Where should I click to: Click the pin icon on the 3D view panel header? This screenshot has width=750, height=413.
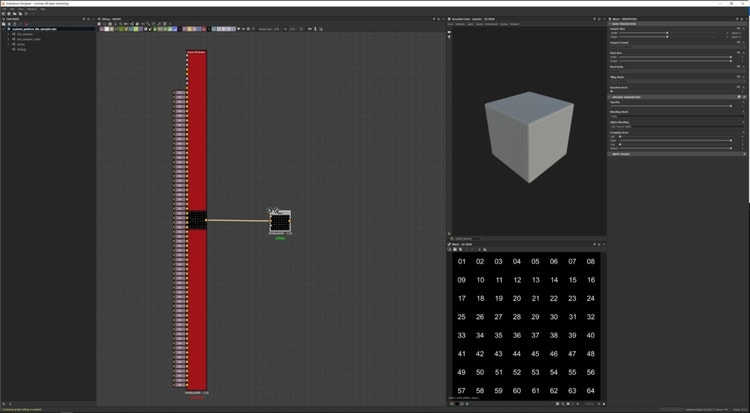[594, 18]
